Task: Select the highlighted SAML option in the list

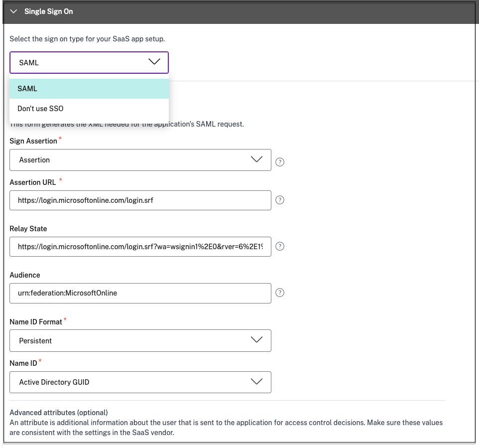Action: pyautogui.click(x=89, y=89)
